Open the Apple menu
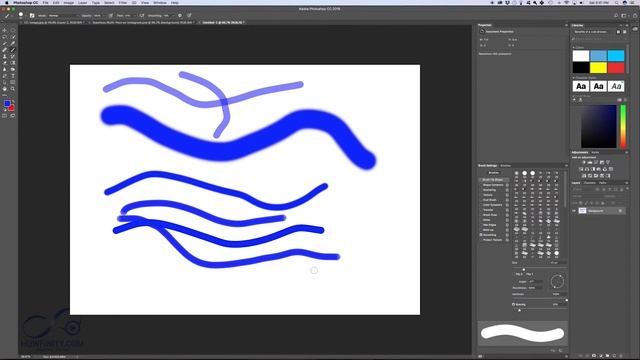Image resolution: width=640 pixels, height=360 pixels. (x=7, y=3)
